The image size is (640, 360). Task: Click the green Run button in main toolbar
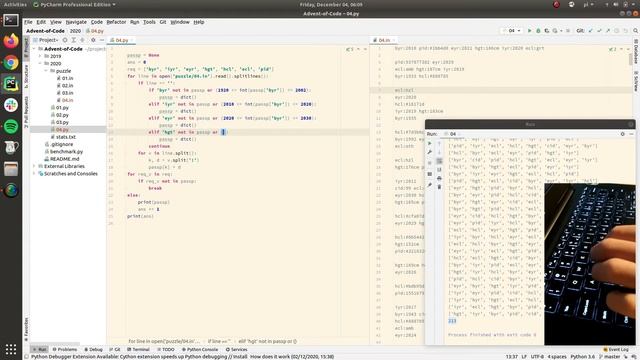529,31
